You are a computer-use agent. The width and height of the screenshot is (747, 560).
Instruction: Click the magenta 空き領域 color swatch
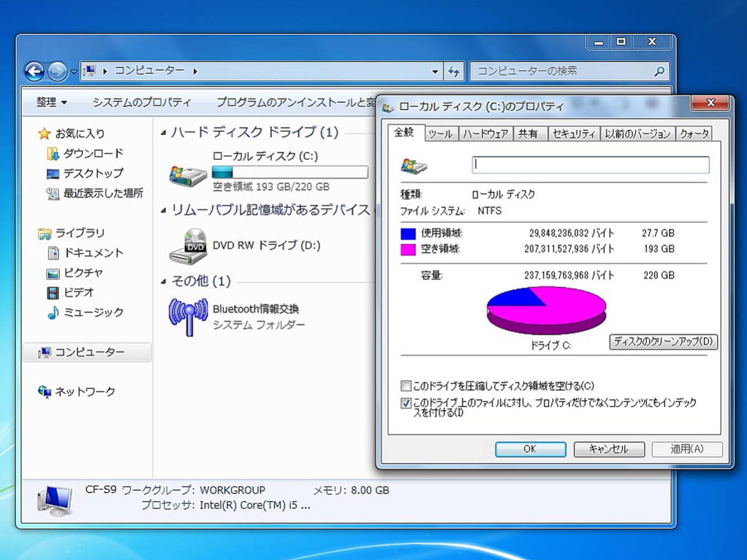[408, 250]
